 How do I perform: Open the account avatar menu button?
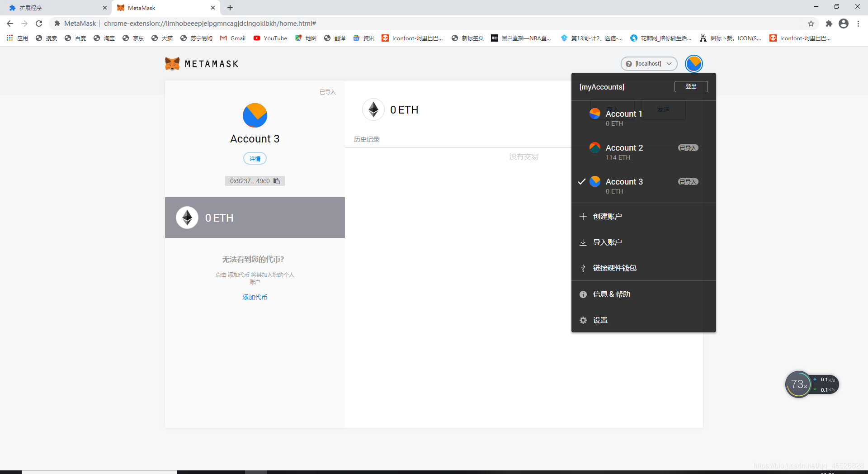click(x=694, y=64)
